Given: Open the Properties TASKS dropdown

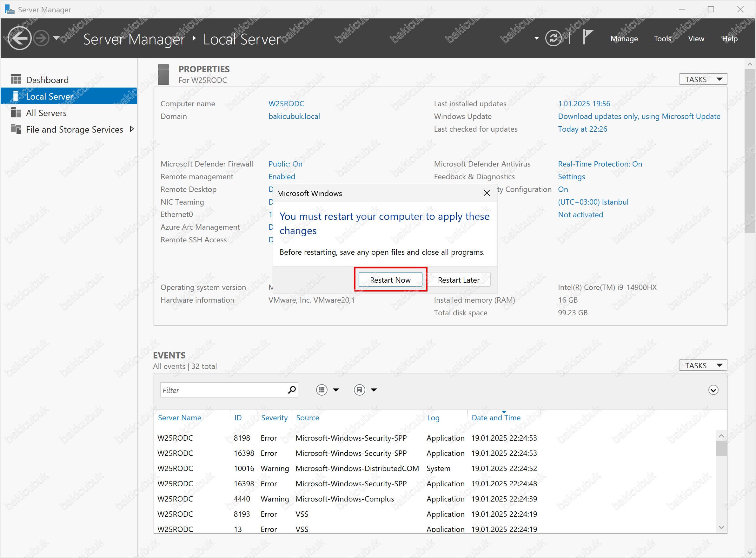Looking at the screenshot, I should point(703,79).
